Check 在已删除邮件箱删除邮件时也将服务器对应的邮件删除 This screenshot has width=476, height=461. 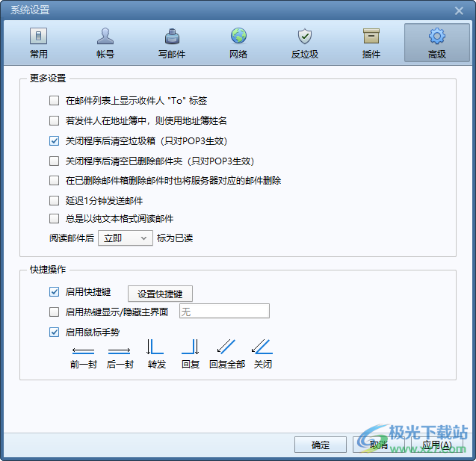[x=54, y=181]
